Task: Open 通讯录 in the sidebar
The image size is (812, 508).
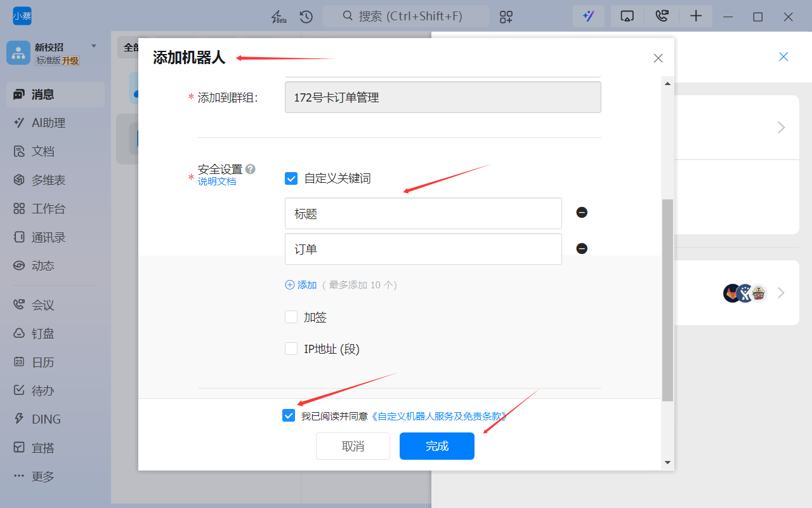Action: coord(55,237)
